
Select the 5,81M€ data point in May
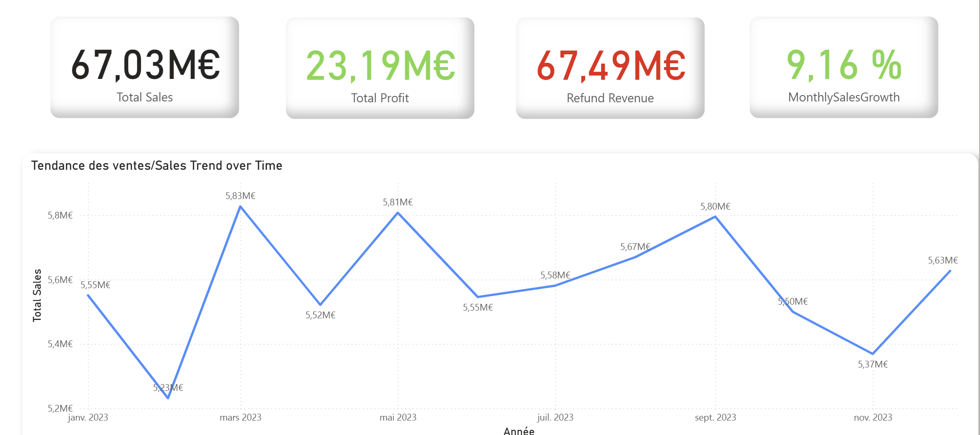398,213
